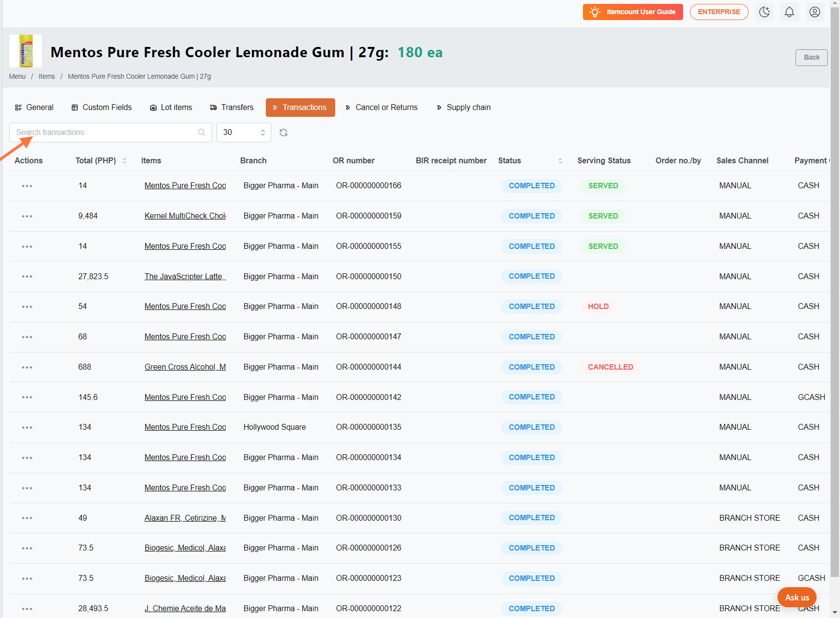This screenshot has height=618, width=840.
Task: Sort by Status column arrows
Action: pos(560,161)
